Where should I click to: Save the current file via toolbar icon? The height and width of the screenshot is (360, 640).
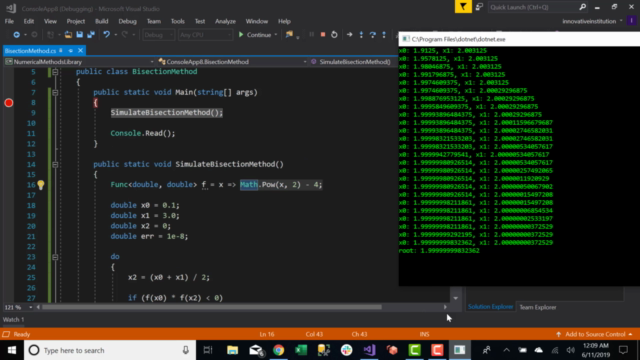79,35
